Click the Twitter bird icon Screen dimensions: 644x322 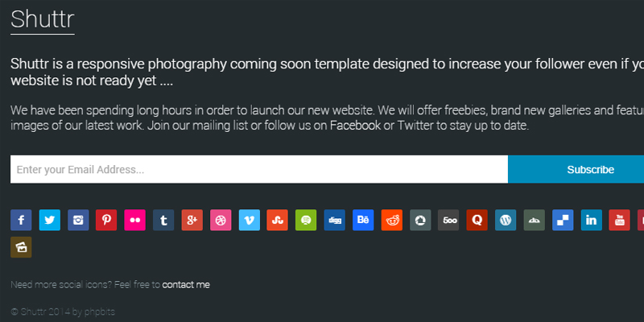point(50,220)
